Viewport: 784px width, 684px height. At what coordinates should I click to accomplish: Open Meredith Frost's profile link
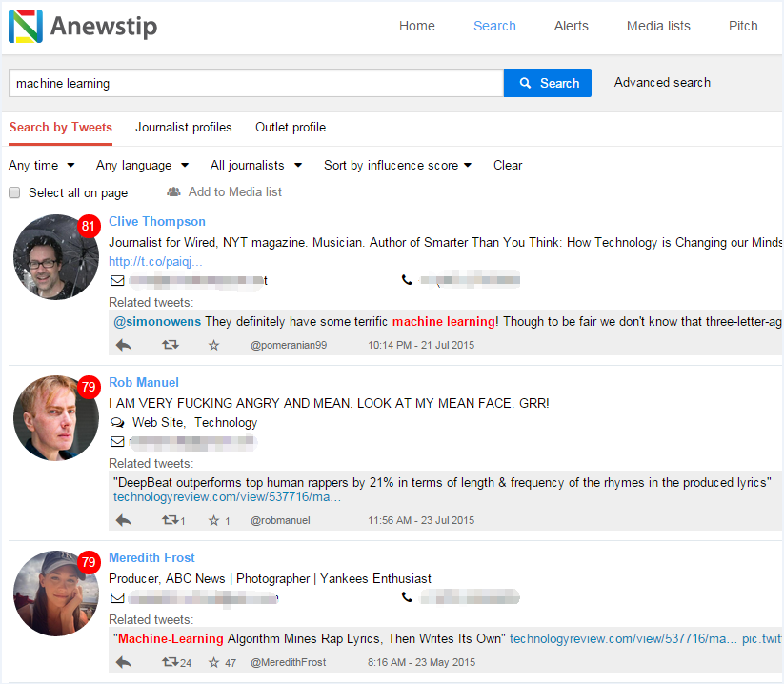coord(151,558)
